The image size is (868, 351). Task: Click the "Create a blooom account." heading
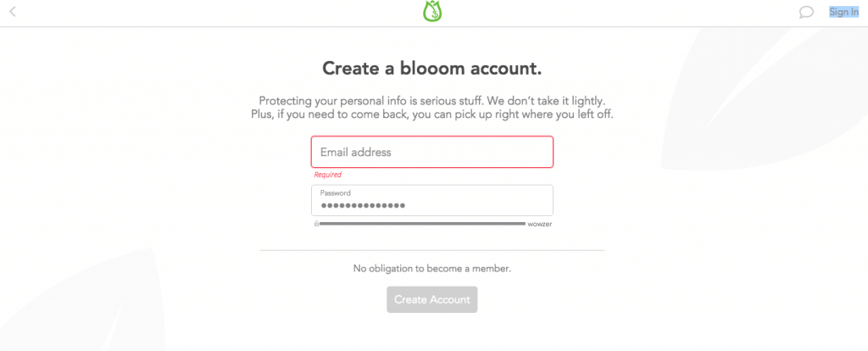pyautogui.click(x=431, y=69)
